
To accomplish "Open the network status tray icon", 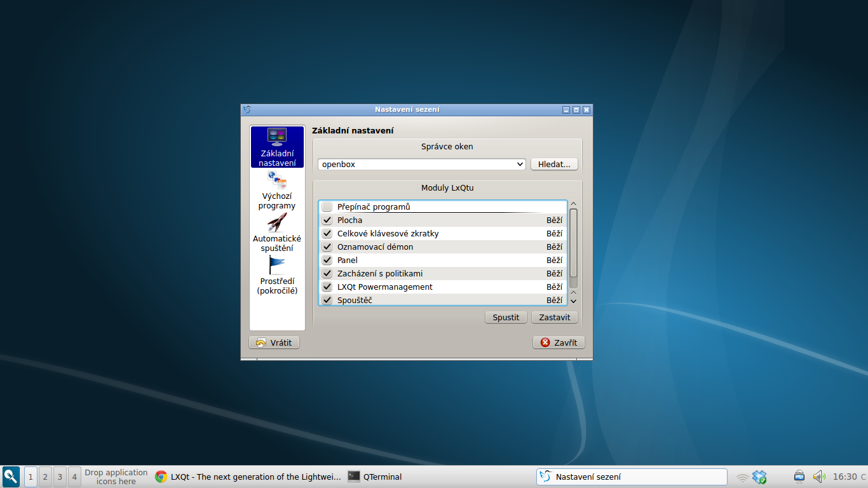I will pyautogui.click(x=742, y=477).
